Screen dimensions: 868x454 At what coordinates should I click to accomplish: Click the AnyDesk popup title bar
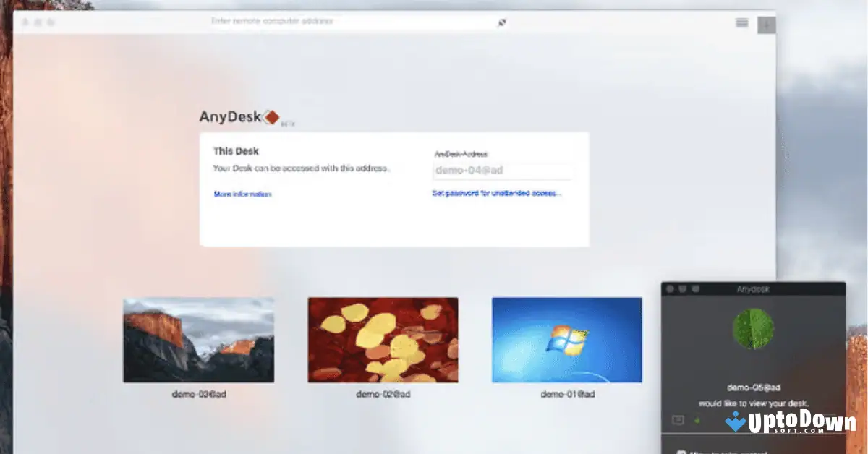[x=752, y=288]
